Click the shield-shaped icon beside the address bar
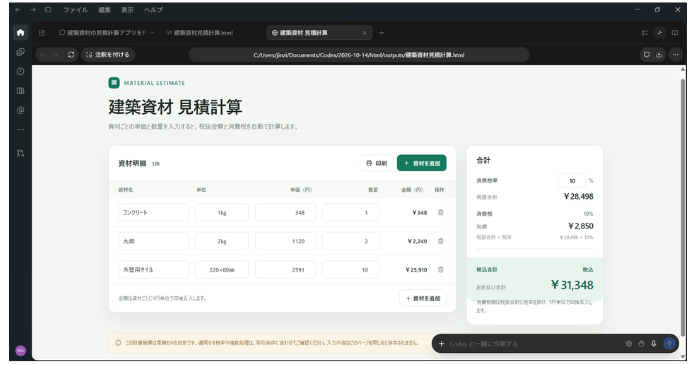This screenshot has width=698, height=365. [x=646, y=55]
